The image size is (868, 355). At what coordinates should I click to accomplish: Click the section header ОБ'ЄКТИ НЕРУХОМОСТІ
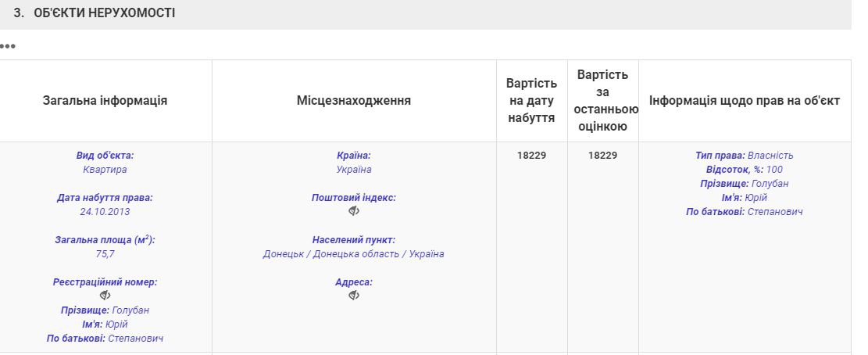(105, 14)
